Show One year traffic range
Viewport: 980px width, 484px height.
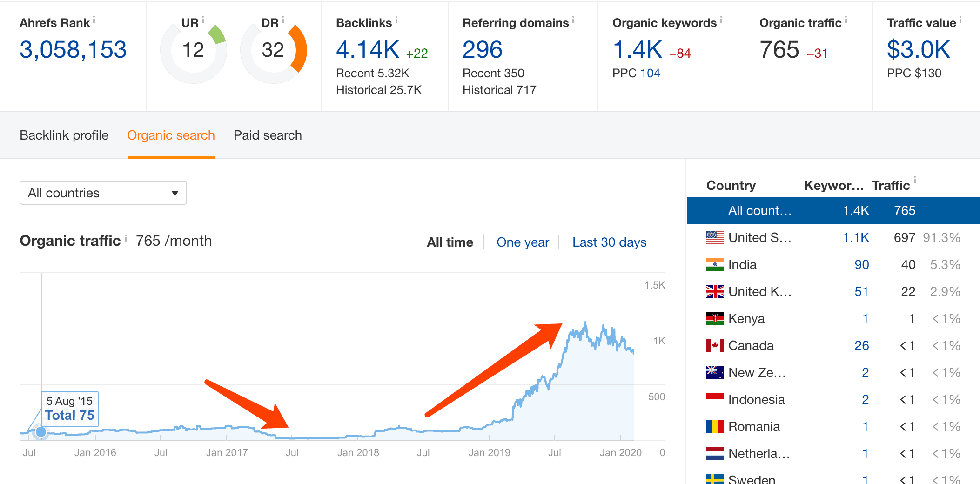523,242
